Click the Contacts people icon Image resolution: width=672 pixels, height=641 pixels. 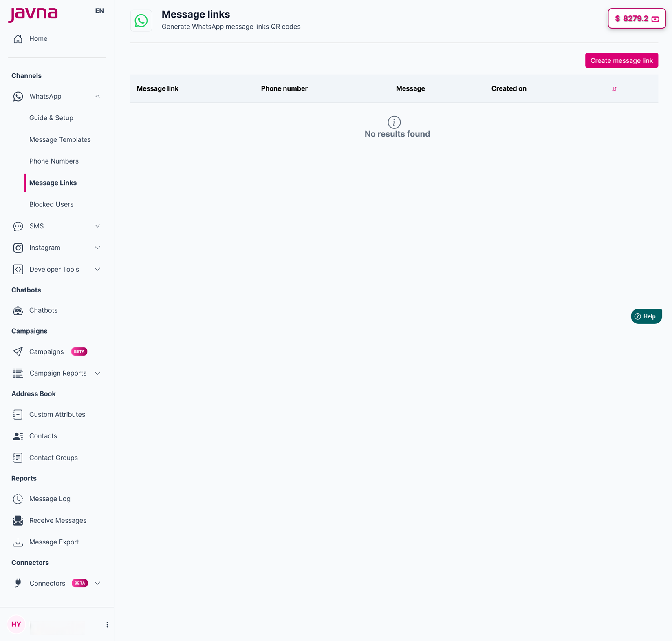pos(18,436)
